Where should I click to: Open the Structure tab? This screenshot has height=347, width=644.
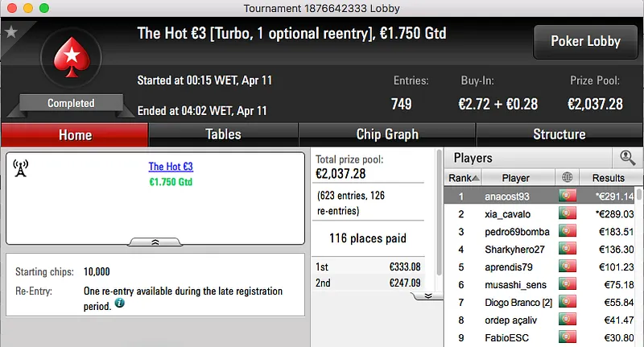coord(559,134)
